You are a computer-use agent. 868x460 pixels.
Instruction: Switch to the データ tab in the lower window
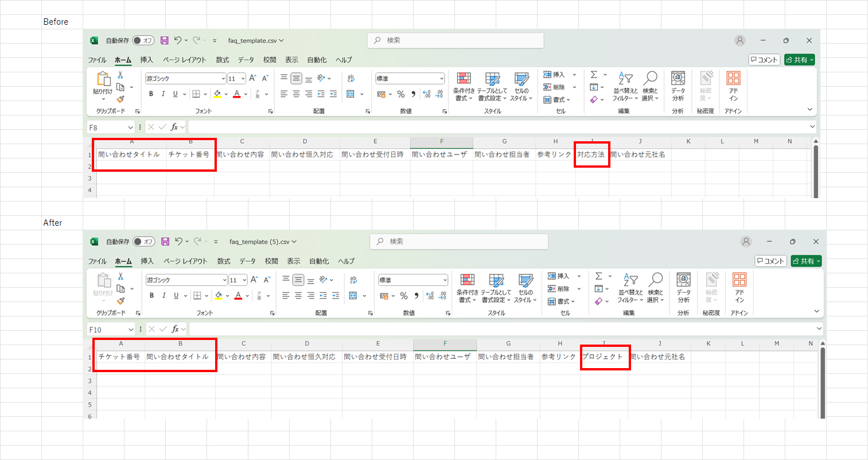[x=247, y=261]
